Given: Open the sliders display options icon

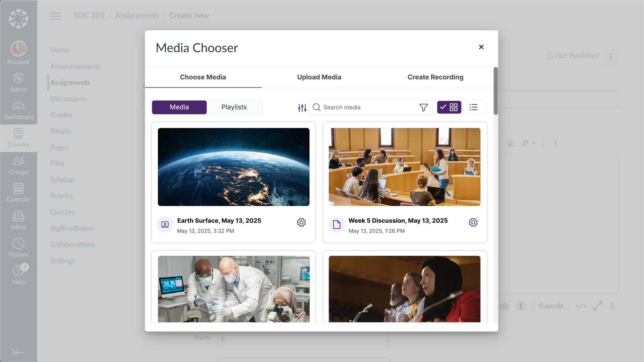Looking at the screenshot, I should [302, 108].
